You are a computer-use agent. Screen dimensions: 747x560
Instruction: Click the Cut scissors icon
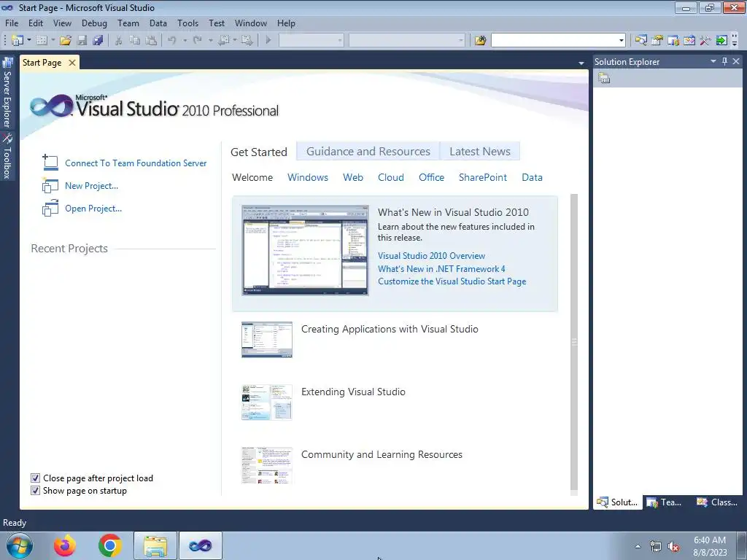point(119,41)
